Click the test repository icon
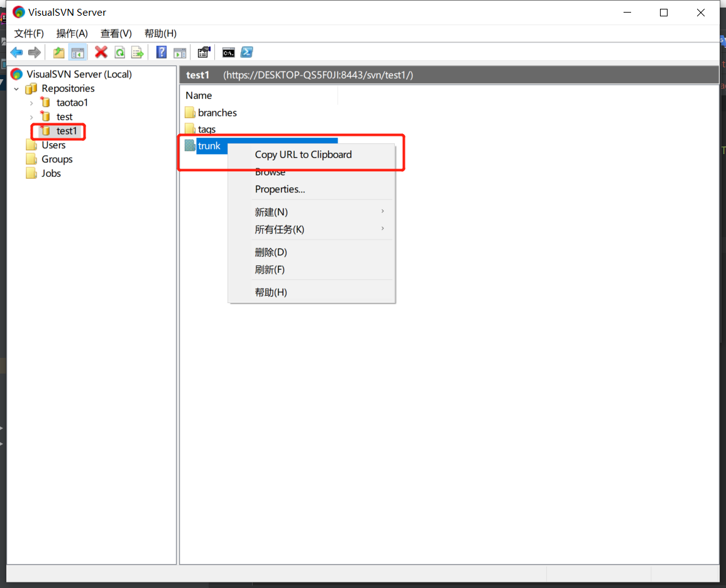 click(45, 116)
